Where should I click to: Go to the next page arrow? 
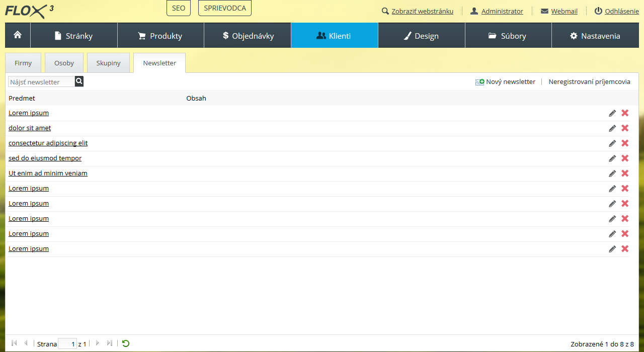[x=98, y=343]
